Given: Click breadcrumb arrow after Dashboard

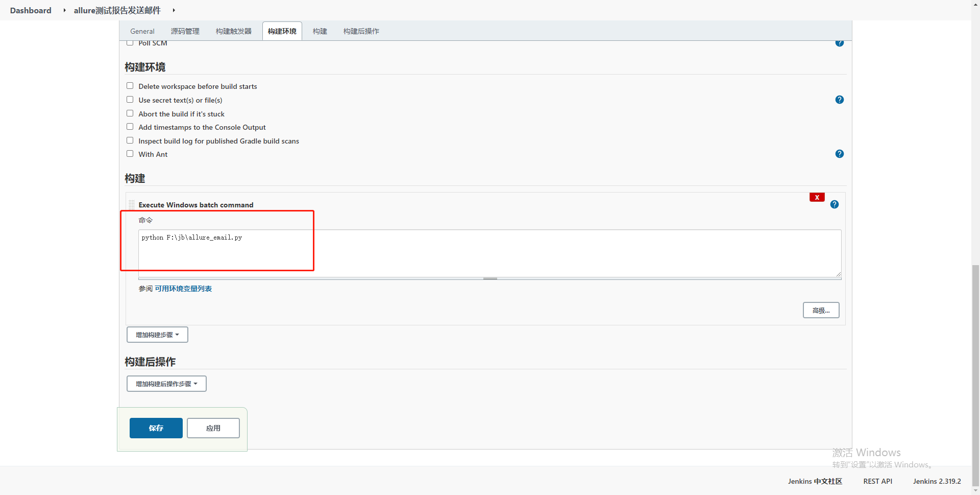Looking at the screenshot, I should pos(64,10).
